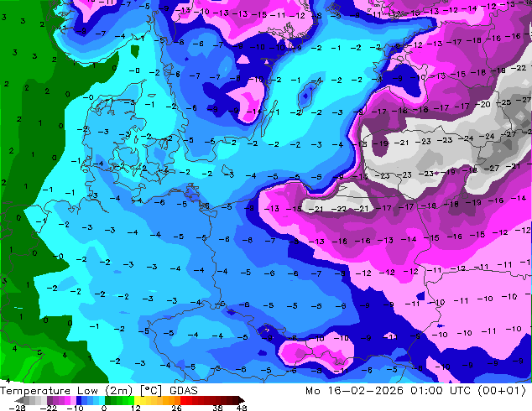Screen dimensions: 532x411
Task: Click the 'GDAS' model label
Action: pyautogui.click(x=184, y=391)
